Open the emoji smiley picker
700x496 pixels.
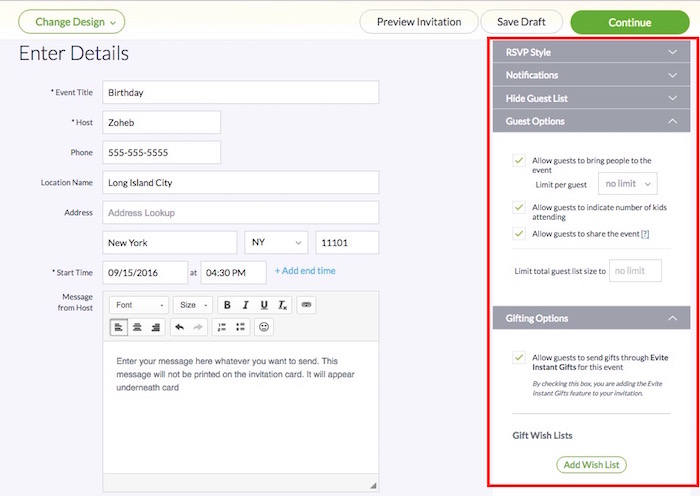(264, 327)
